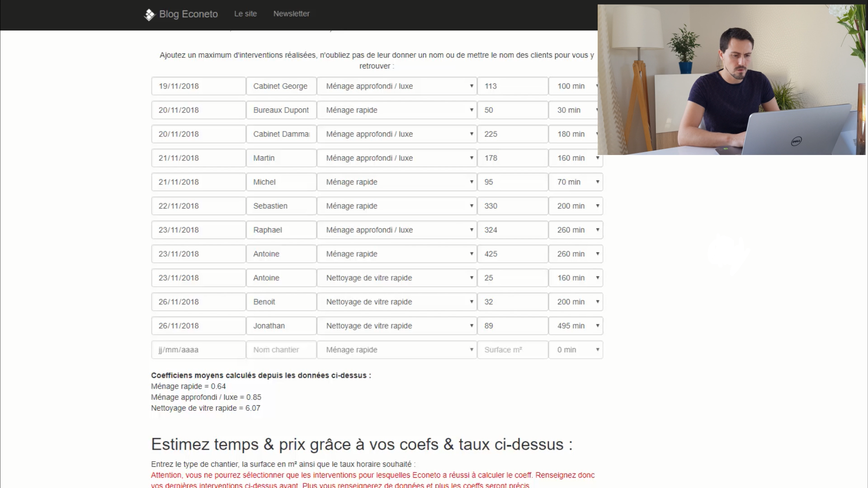Screen dimensions: 868x488
Task: Edit surface field showing 324
Action: [x=513, y=230]
